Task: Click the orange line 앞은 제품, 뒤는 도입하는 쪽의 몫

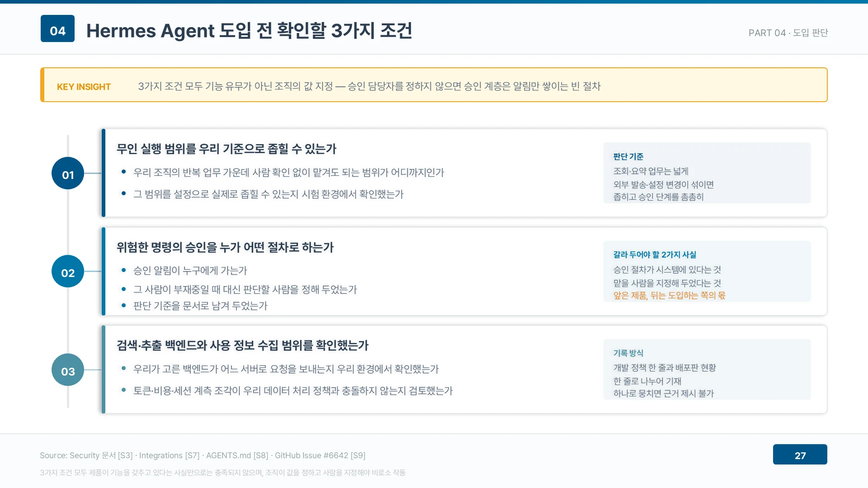Action: point(669,295)
